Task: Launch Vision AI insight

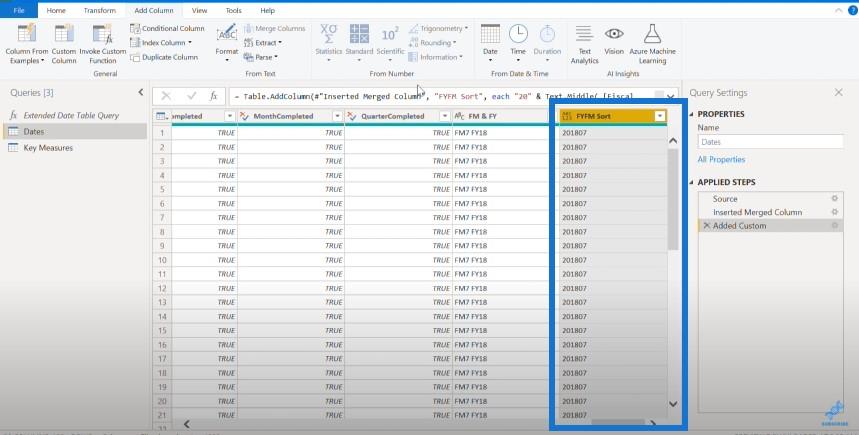Action: coord(614,41)
